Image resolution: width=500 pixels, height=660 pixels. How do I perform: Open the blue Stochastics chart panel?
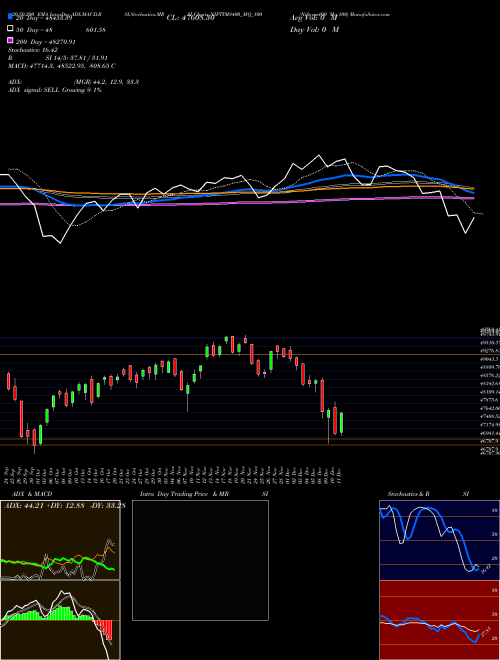[x=439, y=540]
